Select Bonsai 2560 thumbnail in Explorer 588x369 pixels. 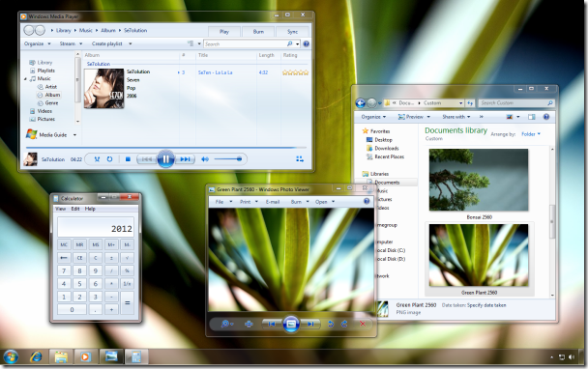pos(479,180)
